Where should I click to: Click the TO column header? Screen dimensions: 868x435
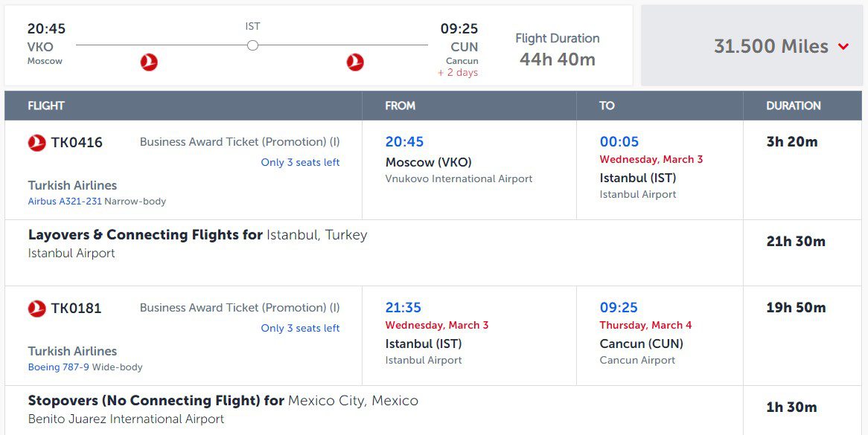607,106
